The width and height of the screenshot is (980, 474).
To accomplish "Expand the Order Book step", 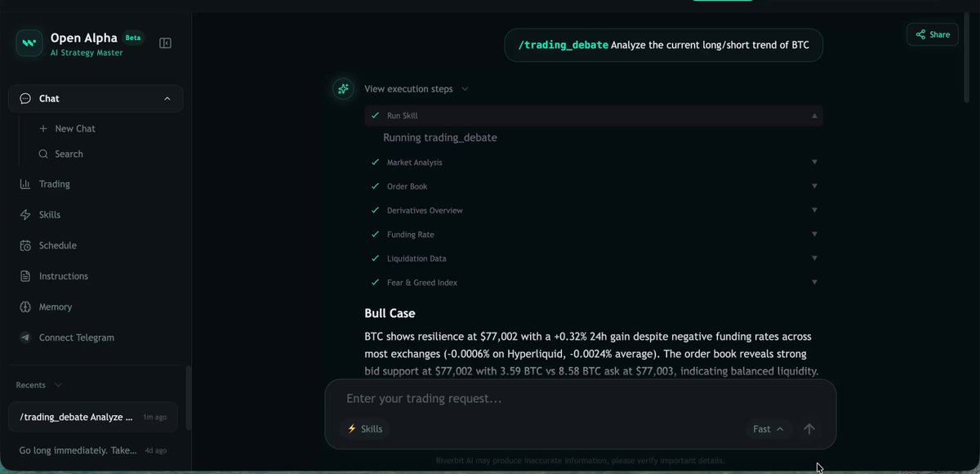I will (594, 186).
